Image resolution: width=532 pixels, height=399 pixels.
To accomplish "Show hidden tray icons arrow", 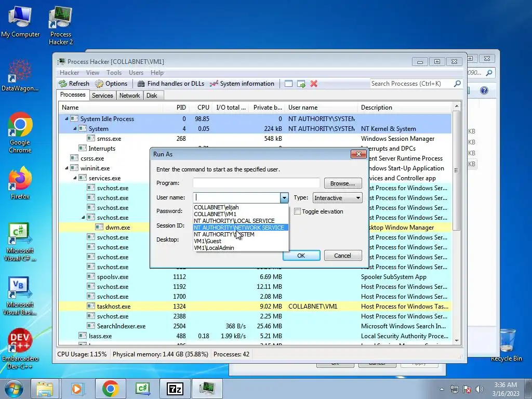I will pos(442,390).
